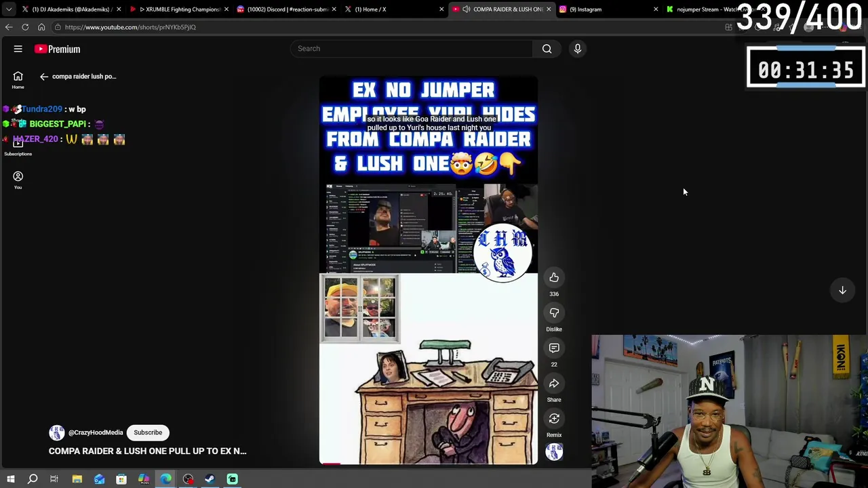The height and width of the screenshot is (488, 868).
Task: Close the Discord tab
Action: [334, 9]
